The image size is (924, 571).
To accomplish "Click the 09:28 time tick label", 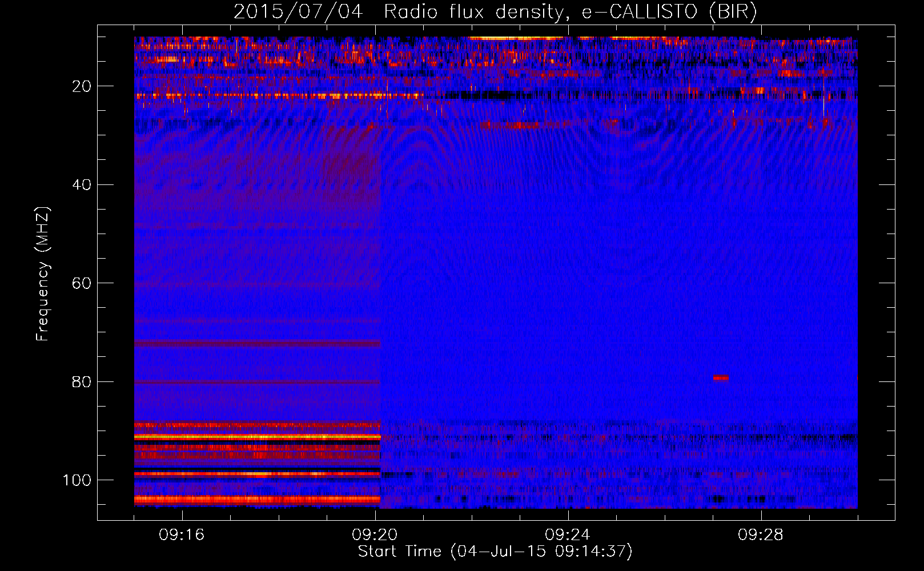I will (x=761, y=535).
